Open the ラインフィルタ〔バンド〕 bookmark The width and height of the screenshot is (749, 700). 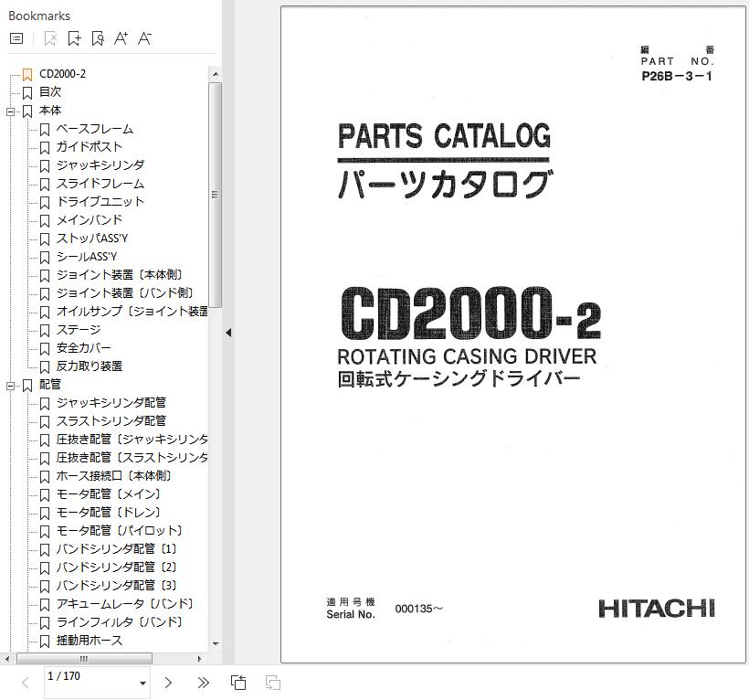click(120, 621)
